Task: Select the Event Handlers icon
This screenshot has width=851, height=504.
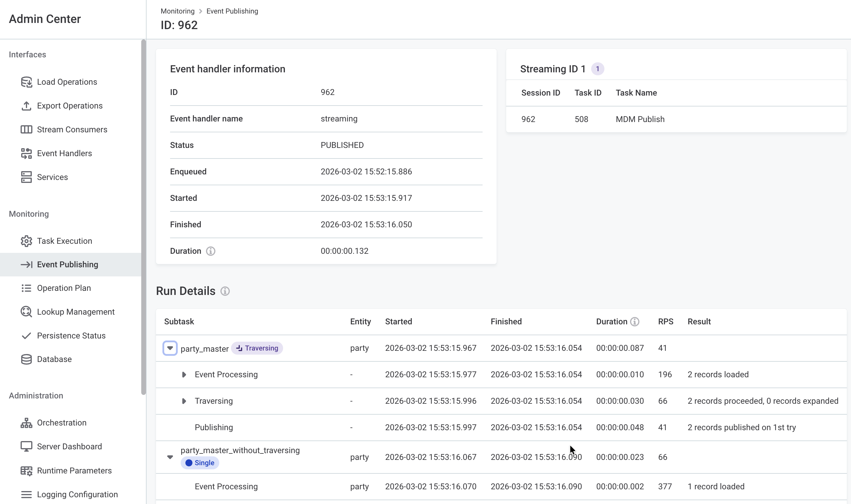Action: tap(26, 153)
